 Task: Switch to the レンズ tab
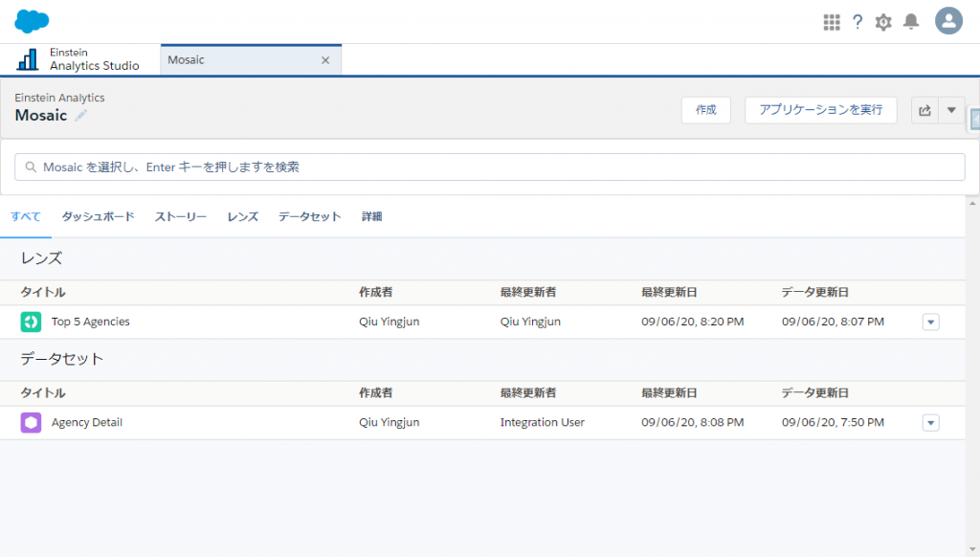[242, 216]
